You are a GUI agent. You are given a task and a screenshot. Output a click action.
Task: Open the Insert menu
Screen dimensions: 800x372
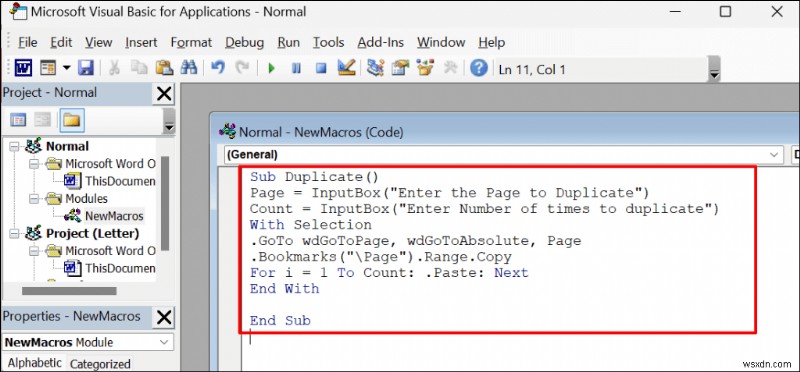coord(141,42)
